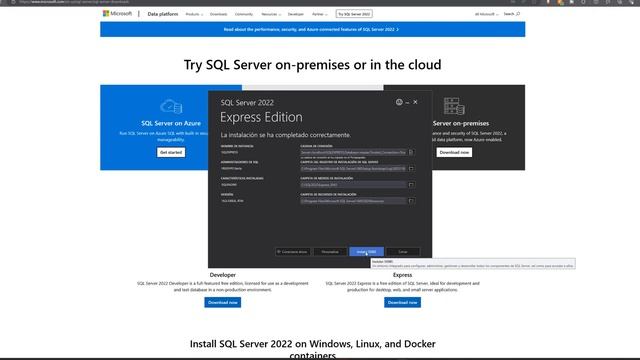Open the Community menu item

click(244, 14)
